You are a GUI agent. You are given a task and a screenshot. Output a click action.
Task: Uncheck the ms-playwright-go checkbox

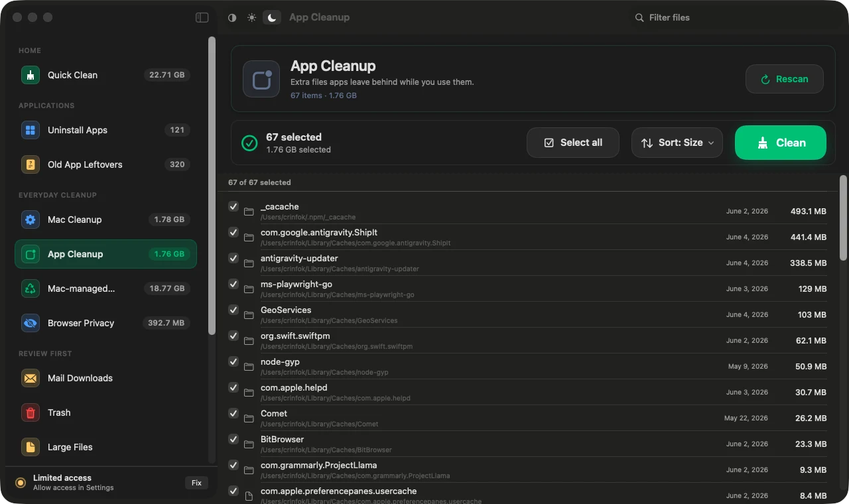[x=233, y=284]
